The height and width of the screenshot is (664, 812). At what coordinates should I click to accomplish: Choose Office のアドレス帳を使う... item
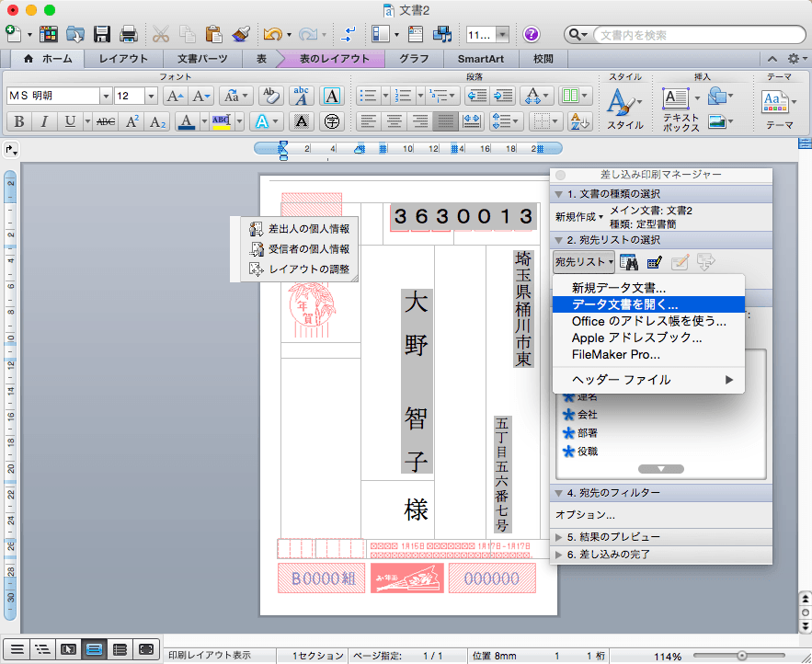tap(648, 321)
